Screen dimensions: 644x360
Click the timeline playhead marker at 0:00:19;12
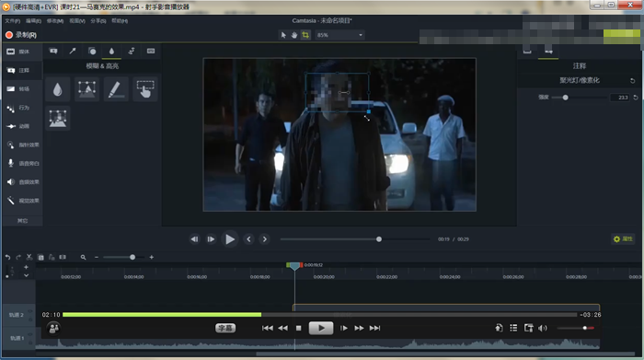click(294, 266)
